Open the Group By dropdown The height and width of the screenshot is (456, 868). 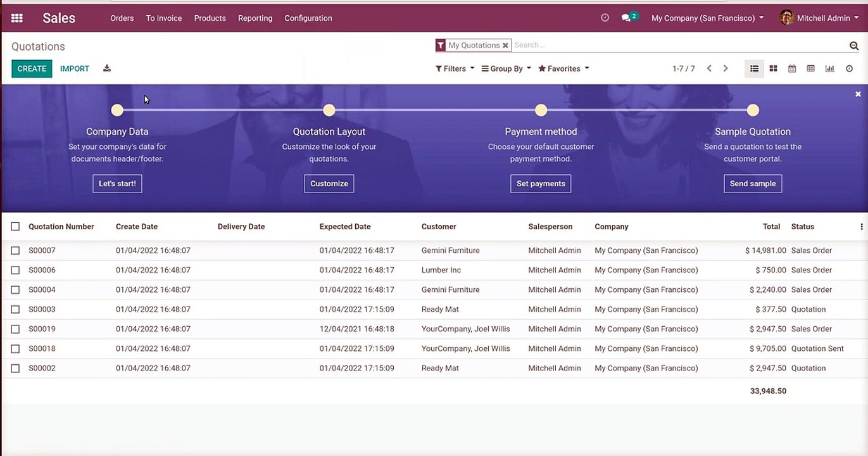506,68
